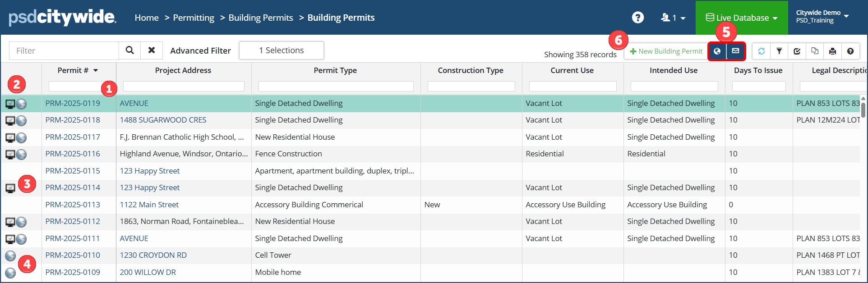Open permit PRM-2025-0118 link
Image resolution: width=868 pixels, height=283 pixels.
tap(73, 120)
